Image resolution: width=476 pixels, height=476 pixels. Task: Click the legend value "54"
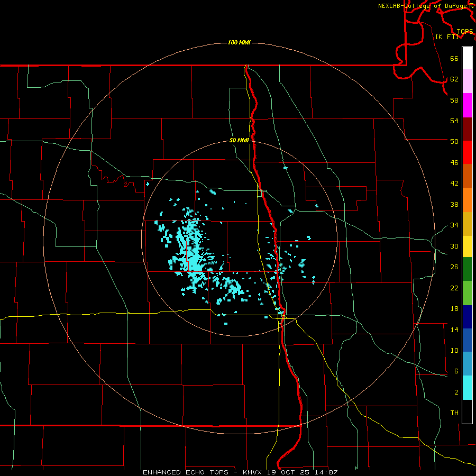coord(454,121)
